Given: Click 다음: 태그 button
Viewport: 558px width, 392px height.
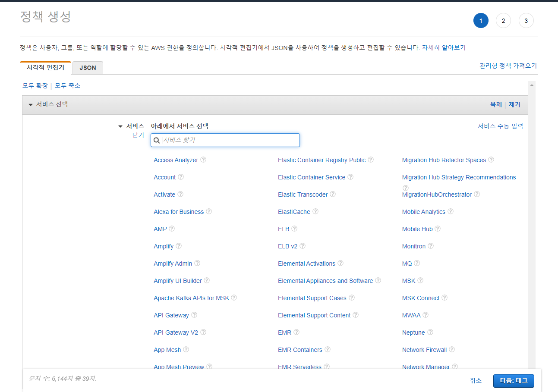Looking at the screenshot, I should pyautogui.click(x=514, y=381).
